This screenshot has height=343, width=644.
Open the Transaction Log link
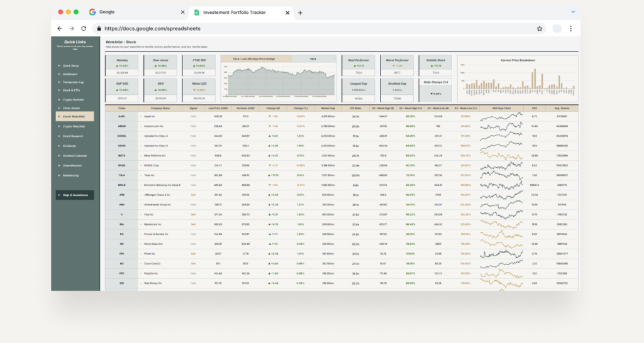[x=73, y=82]
